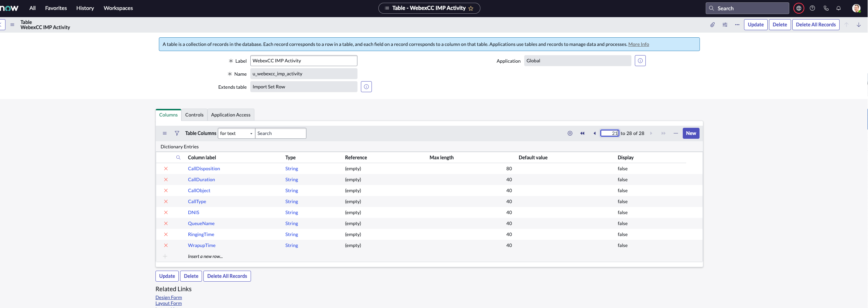Go to previous page of columns list
The height and width of the screenshot is (308, 868).
click(x=595, y=133)
